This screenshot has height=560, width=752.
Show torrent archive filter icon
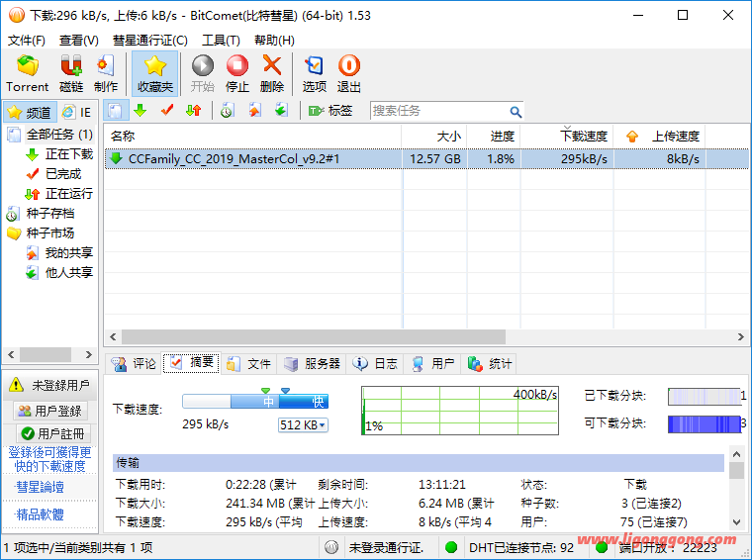[x=228, y=111]
